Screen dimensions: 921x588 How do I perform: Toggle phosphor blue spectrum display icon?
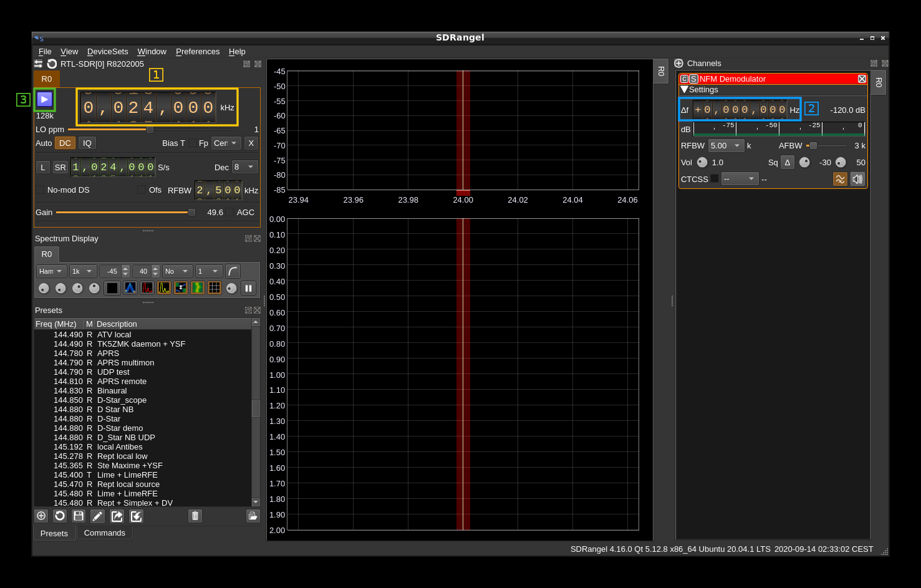point(130,288)
